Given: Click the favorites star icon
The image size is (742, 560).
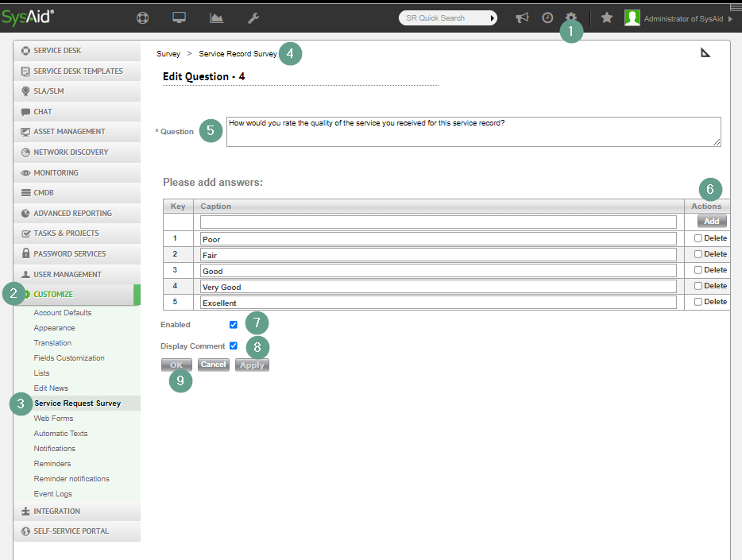Looking at the screenshot, I should pyautogui.click(x=607, y=18).
